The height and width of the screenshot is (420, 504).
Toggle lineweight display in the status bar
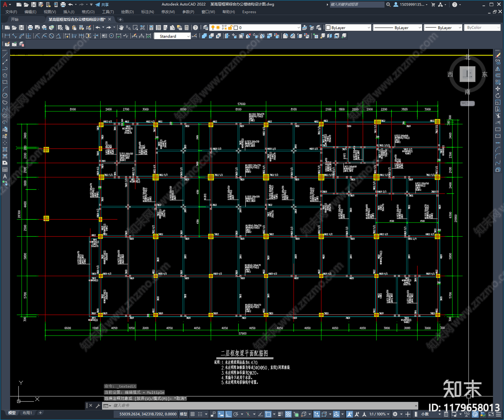pos(280,414)
